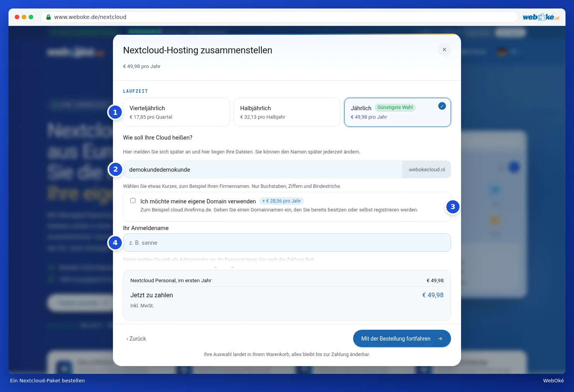Image resolution: width=574 pixels, height=392 pixels.
Task: Click the green macOS maximize button
Action: click(31, 17)
